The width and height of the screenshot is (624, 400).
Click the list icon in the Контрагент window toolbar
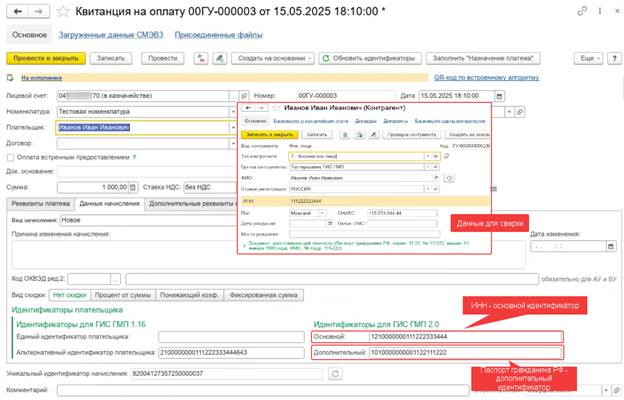pyautogui.click(x=345, y=135)
